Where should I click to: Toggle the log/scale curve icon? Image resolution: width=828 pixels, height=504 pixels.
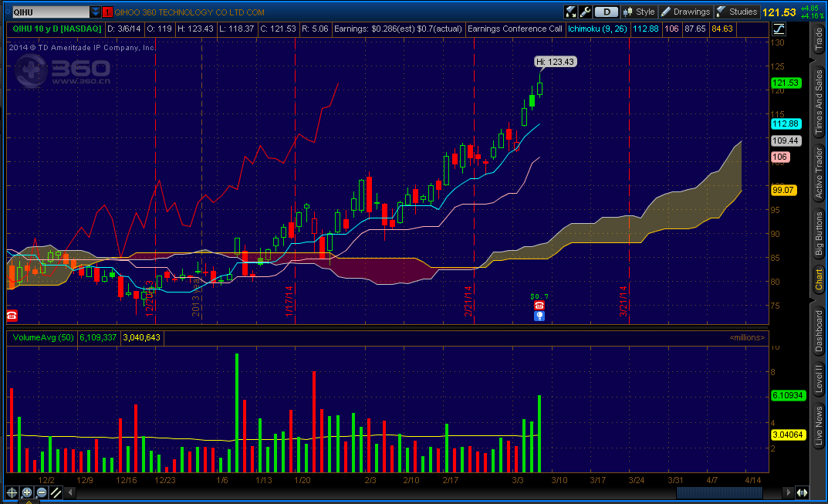[x=779, y=29]
